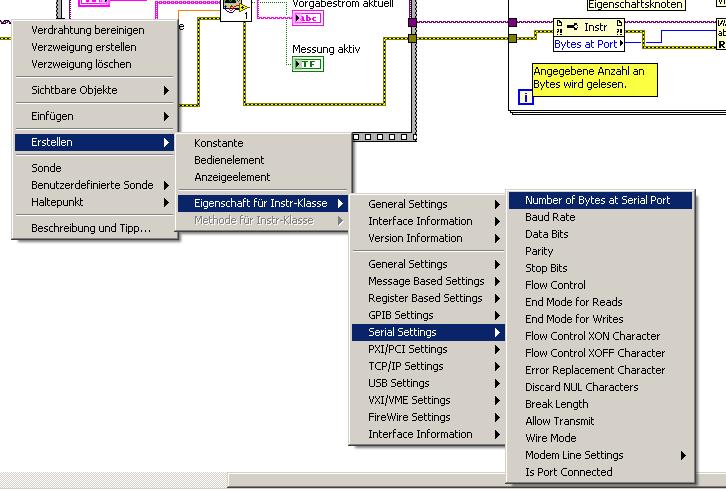This screenshot has height=490, width=726.
Task: Click the Vorgabestrom aktuell label
Action: 343,4
